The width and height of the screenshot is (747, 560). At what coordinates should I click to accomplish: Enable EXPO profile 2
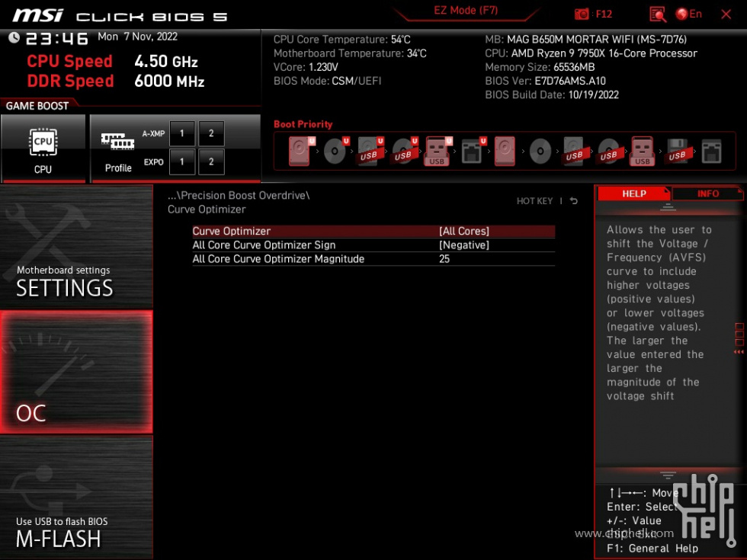tap(211, 162)
